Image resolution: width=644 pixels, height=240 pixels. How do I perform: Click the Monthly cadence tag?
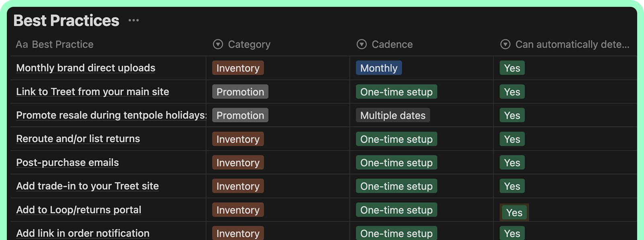pyautogui.click(x=379, y=68)
